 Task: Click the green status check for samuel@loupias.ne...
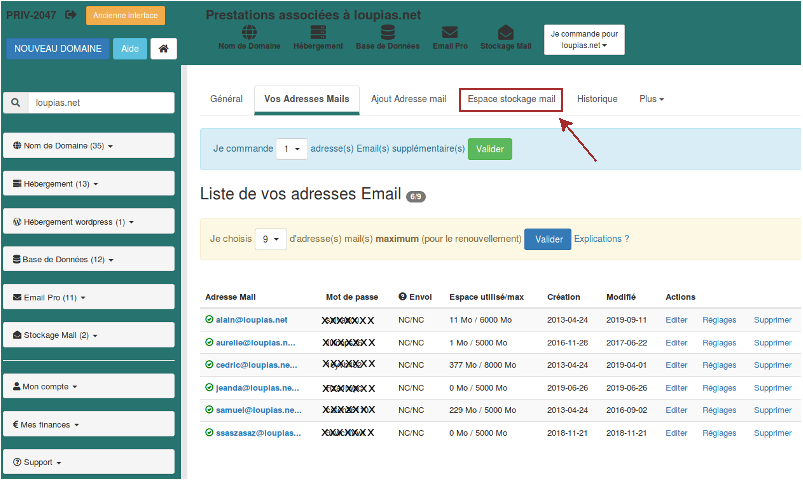coord(209,410)
